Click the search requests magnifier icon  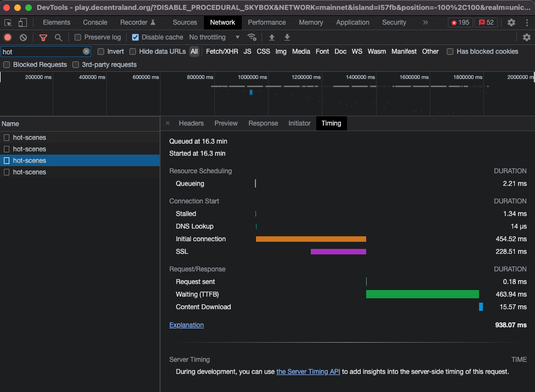(x=57, y=37)
